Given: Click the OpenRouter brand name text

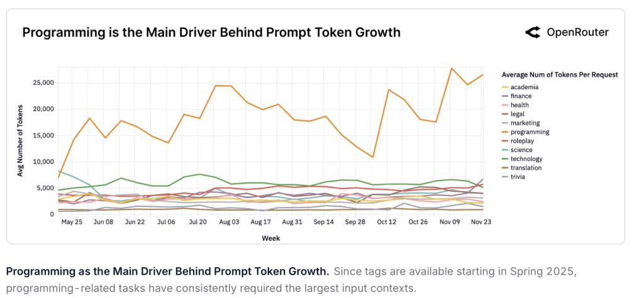Looking at the screenshot, I should point(577,32).
